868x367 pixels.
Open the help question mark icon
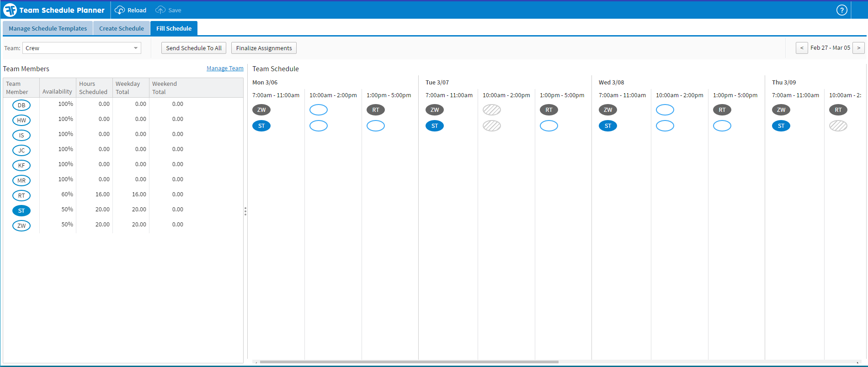click(x=841, y=10)
